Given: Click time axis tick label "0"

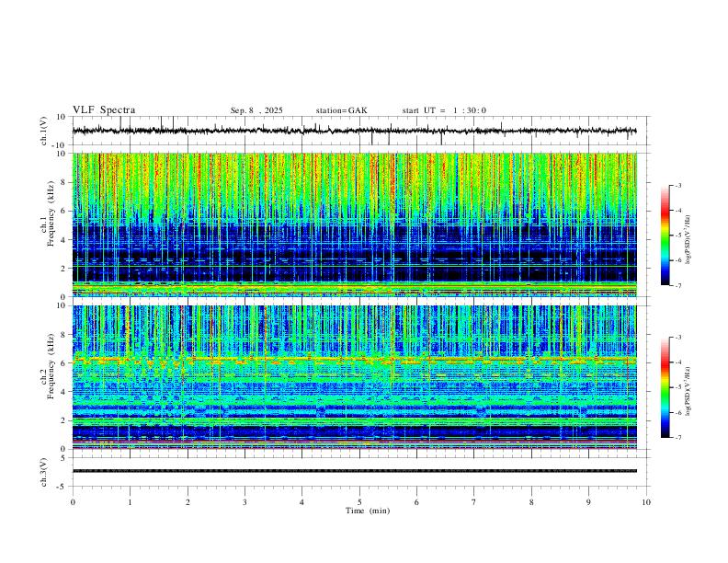Looking at the screenshot, I should tap(73, 502).
